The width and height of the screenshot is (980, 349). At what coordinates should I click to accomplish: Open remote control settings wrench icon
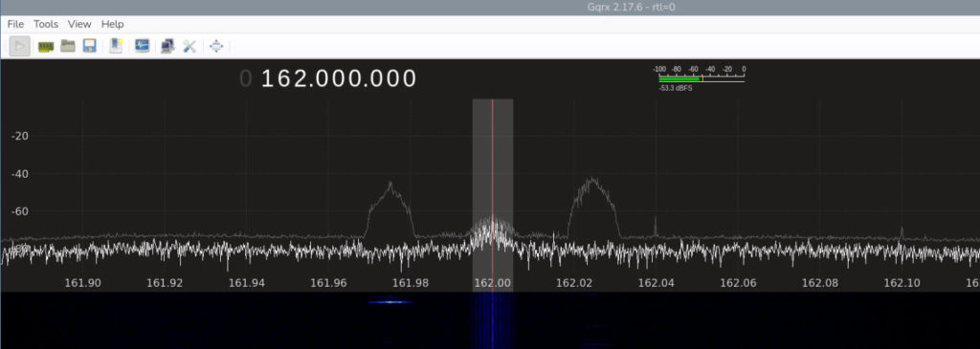(189, 46)
